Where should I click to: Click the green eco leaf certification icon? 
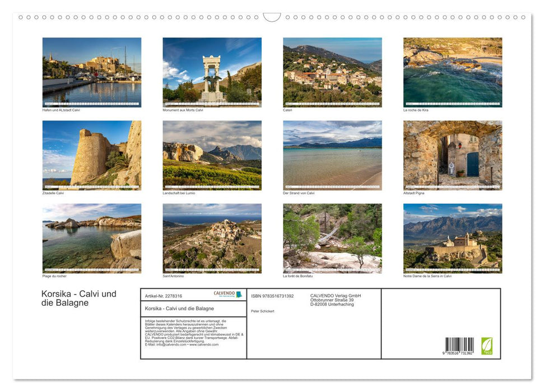(x=486, y=346)
